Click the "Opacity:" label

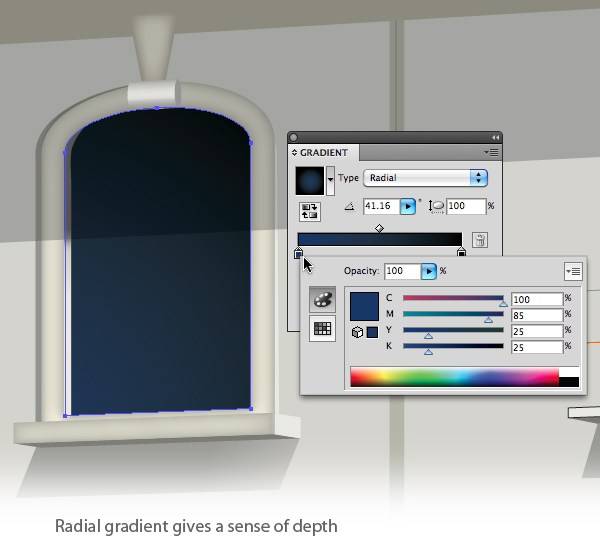(361, 271)
